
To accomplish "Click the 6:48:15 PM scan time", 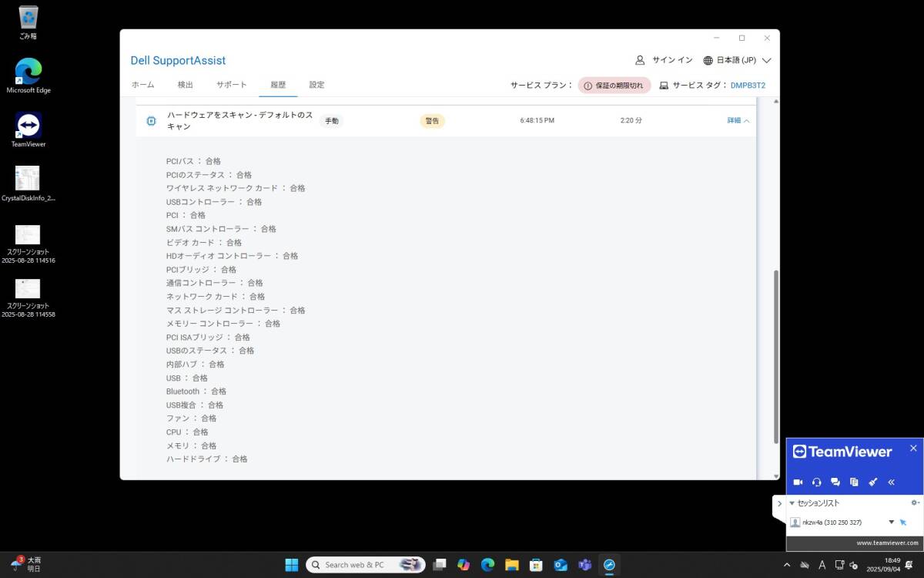I will (537, 121).
